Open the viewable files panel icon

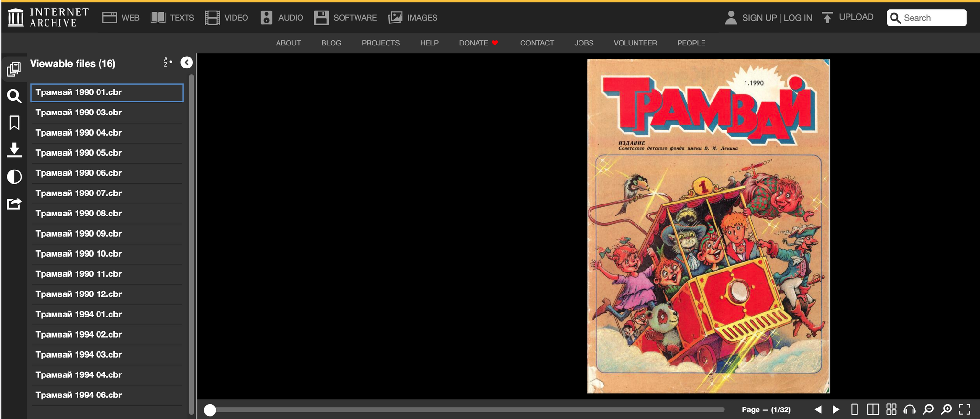(14, 69)
